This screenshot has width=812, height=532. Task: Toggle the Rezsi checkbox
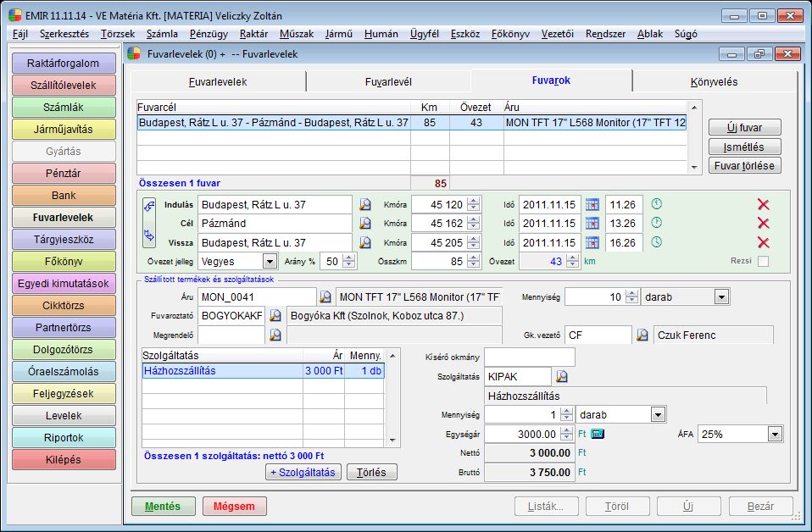[x=763, y=262]
